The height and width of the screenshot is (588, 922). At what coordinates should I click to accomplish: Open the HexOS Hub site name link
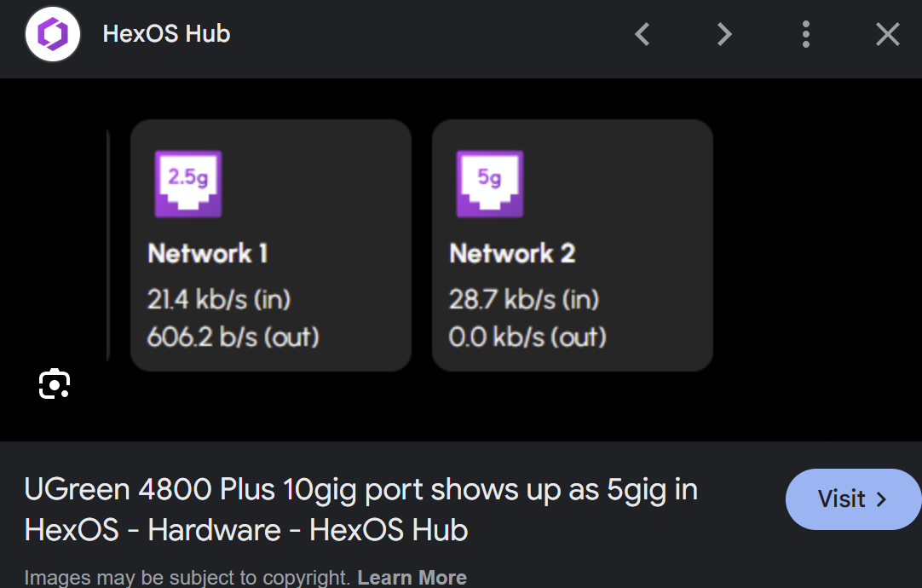166,34
